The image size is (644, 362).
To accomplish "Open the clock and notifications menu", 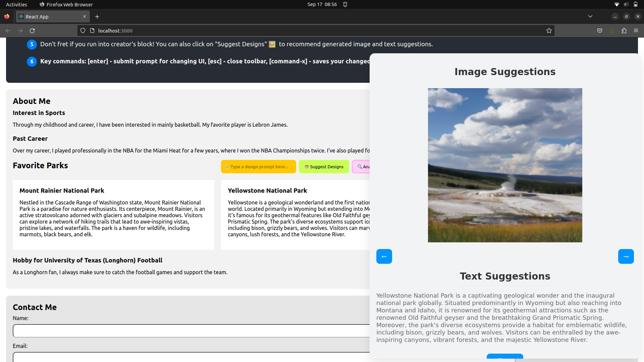I will click(322, 4).
